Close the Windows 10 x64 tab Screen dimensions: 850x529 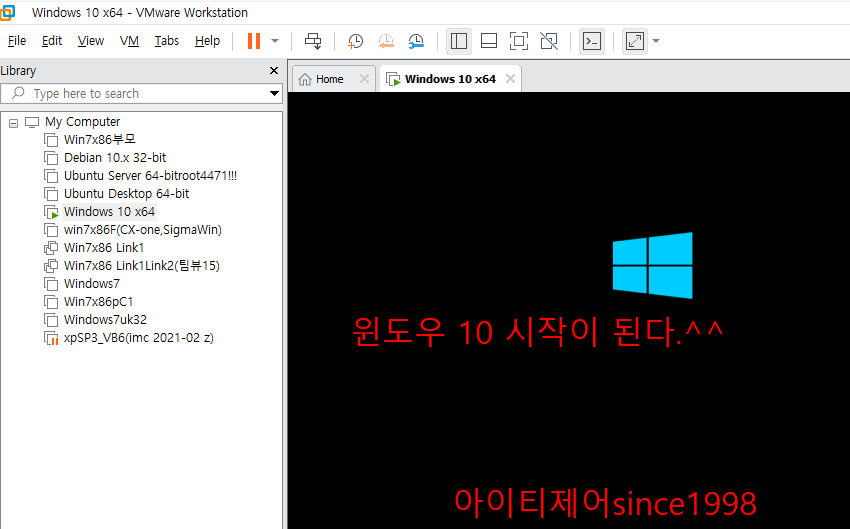(x=510, y=79)
